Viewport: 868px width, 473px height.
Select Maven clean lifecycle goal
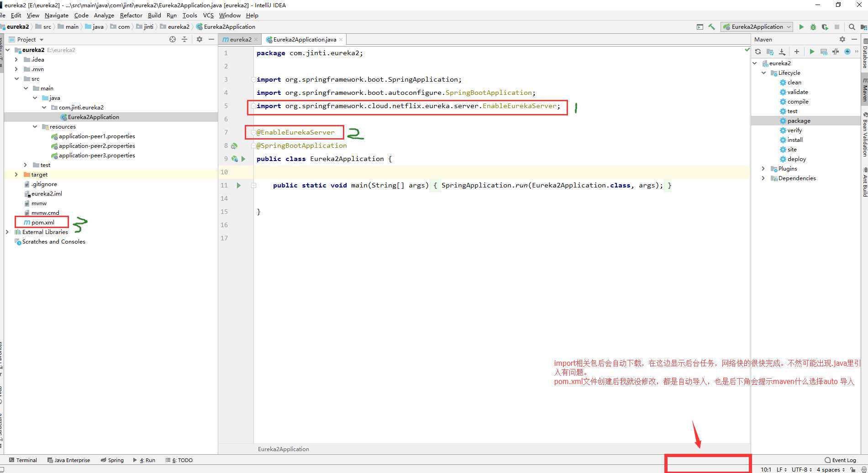coord(794,82)
